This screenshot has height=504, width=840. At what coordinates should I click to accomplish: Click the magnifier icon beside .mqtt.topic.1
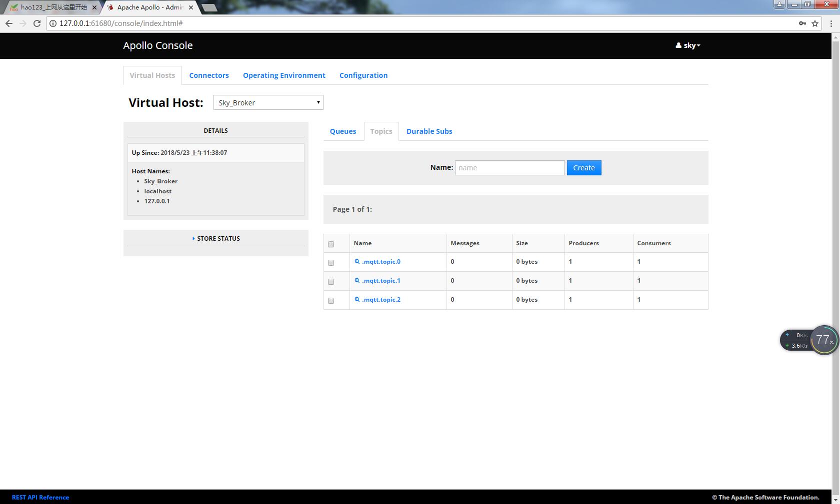coord(357,280)
